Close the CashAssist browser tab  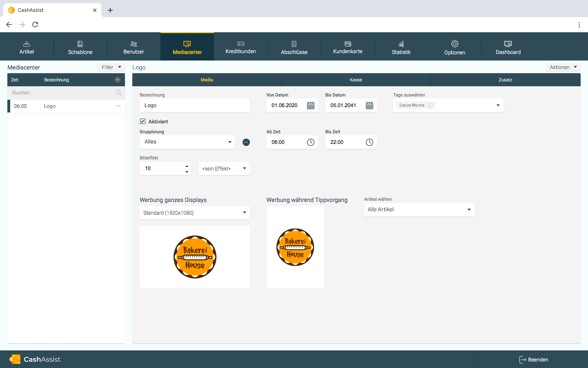click(95, 10)
